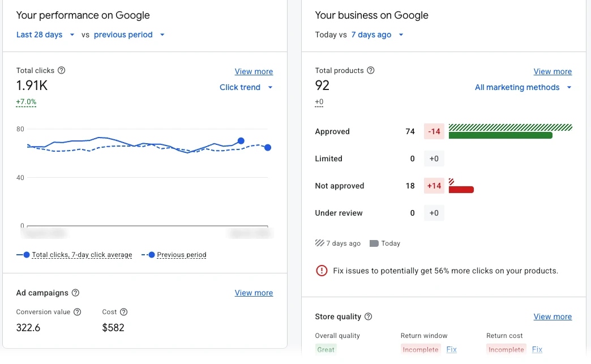The width and height of the screenshot is (591, 364).
Task: Expand the All marketing methods dropdown
Action: coord(523,87)
